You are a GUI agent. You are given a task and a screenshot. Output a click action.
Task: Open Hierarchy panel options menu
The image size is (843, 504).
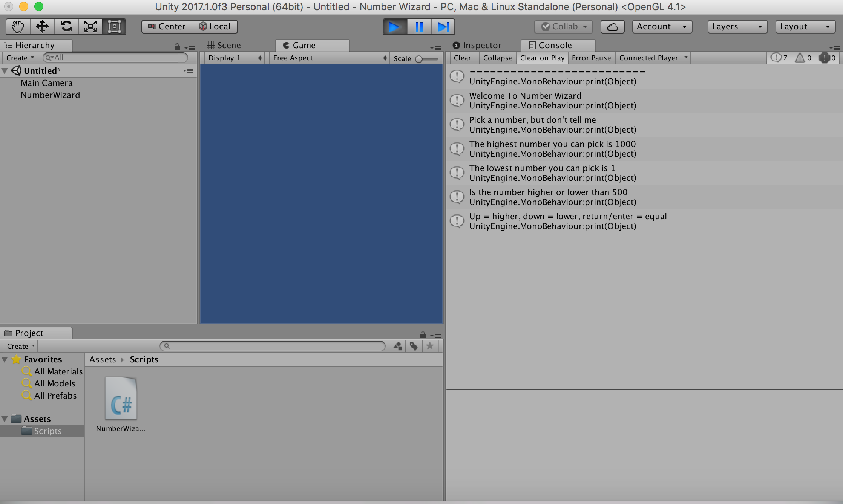190,48
